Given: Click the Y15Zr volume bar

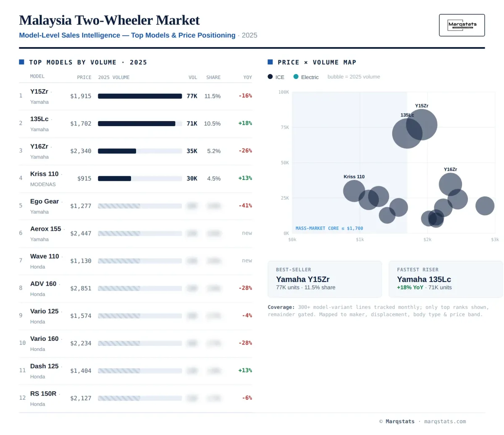Looking at the screenshot, I should tap(140, 96).
